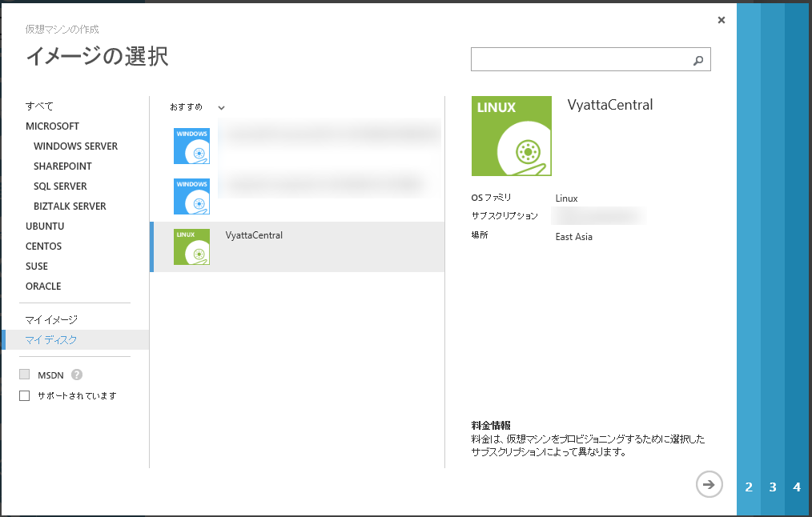Click the OS ファミリ label
Viewport: 812px width, 517px height.
[491, 197]
